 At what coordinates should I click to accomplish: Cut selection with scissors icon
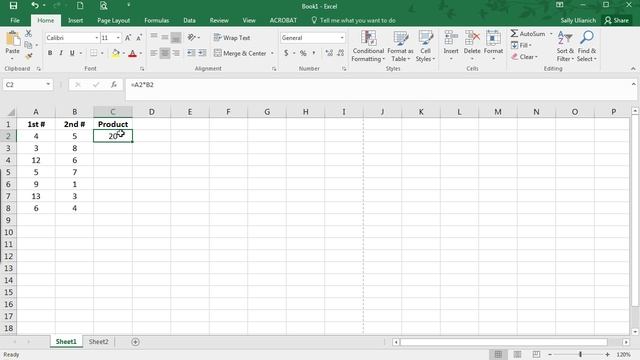pyautogui.click(x=28, y=33)
